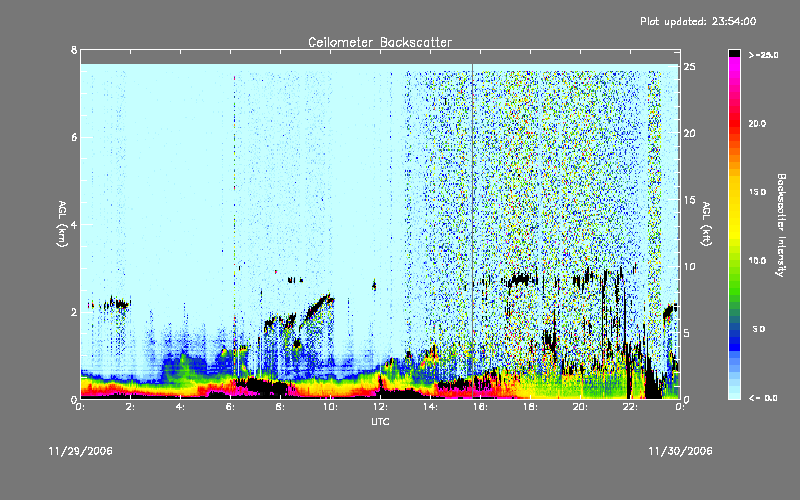The width and height of the screenshot is (800, 500).
Task: Click the 5 tick on the kft axis
Action: (687, 333)
